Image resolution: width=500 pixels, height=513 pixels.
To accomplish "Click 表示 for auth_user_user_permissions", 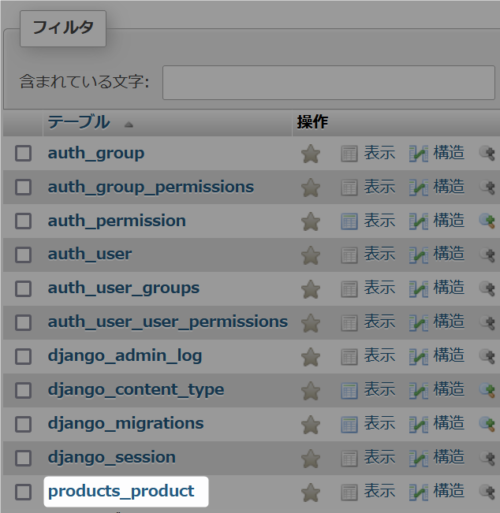I will point(379,322).
